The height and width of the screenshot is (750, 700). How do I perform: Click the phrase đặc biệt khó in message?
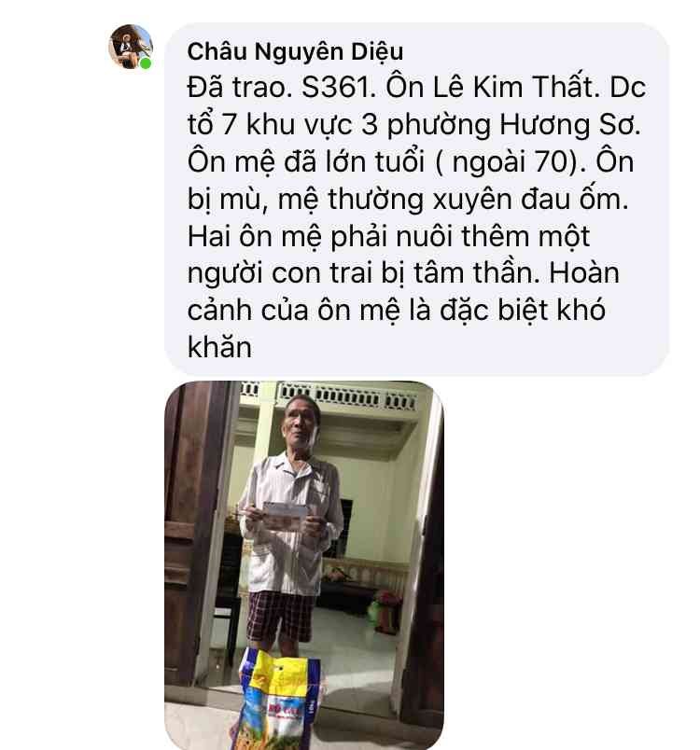(x=523, y=311)
